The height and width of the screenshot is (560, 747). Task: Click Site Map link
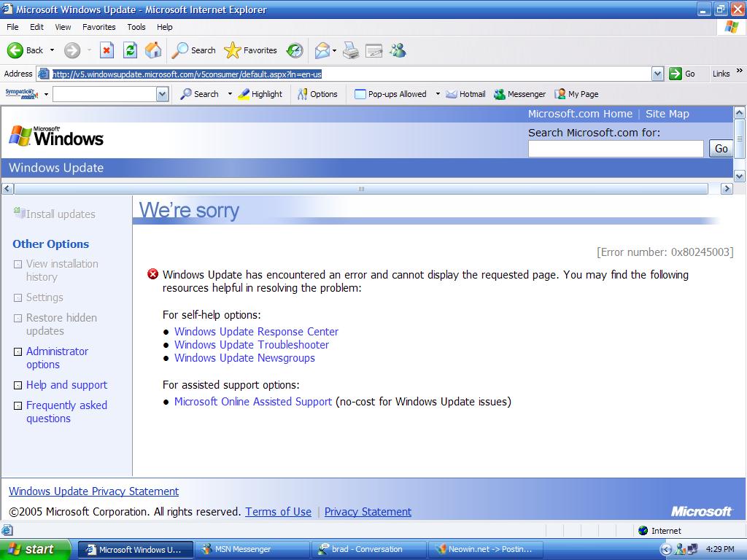tap(667, 114)
